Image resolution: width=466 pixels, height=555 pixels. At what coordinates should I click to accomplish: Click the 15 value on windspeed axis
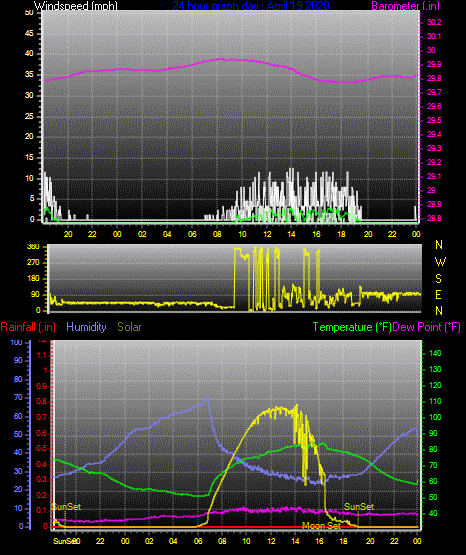coord(29,158)
